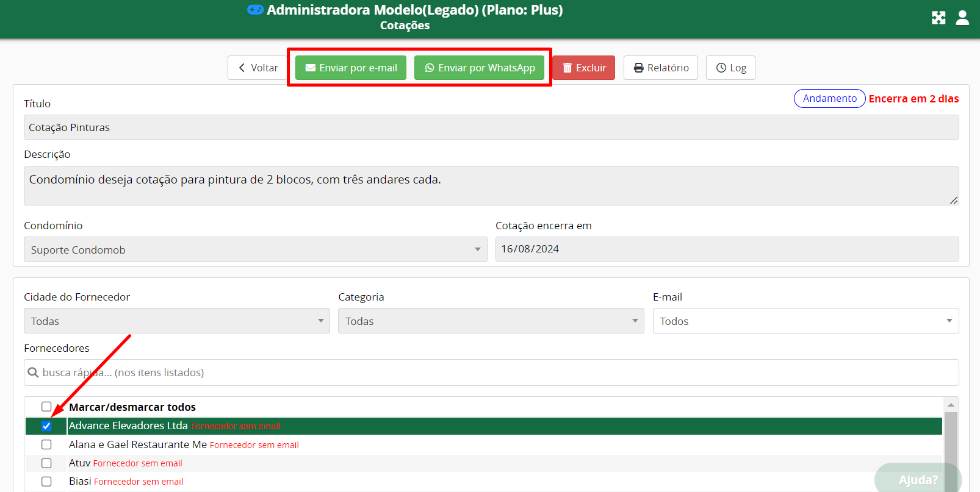Click the Encerra em 2 dias text
Image resolution: width=980 pixels, height=492 pixels.
(913, 99)
